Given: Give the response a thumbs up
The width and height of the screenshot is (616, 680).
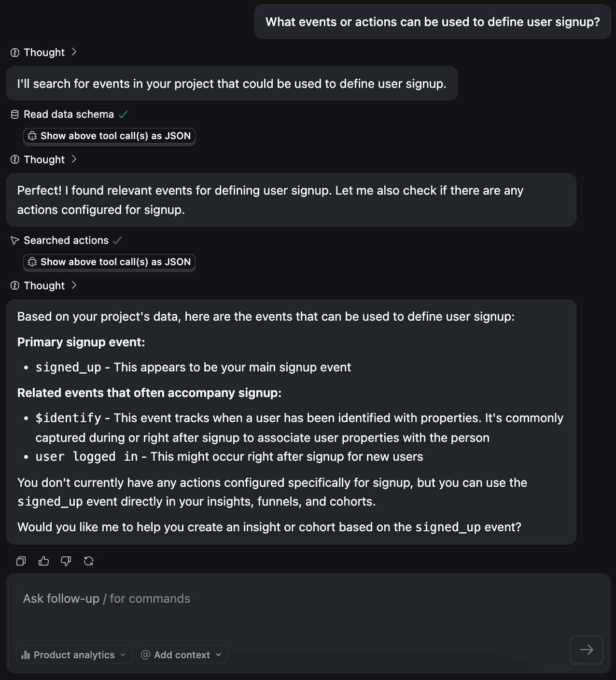Looking at the screenshot, I should (43, 561).
